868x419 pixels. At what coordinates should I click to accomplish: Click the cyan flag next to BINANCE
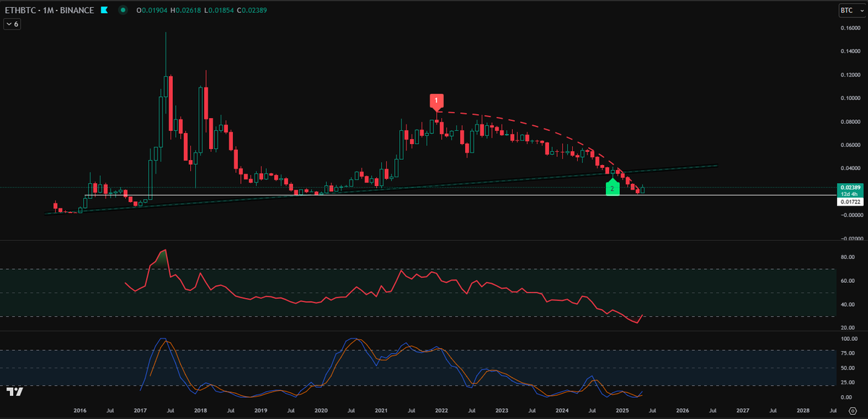click(x=103, y=11)
